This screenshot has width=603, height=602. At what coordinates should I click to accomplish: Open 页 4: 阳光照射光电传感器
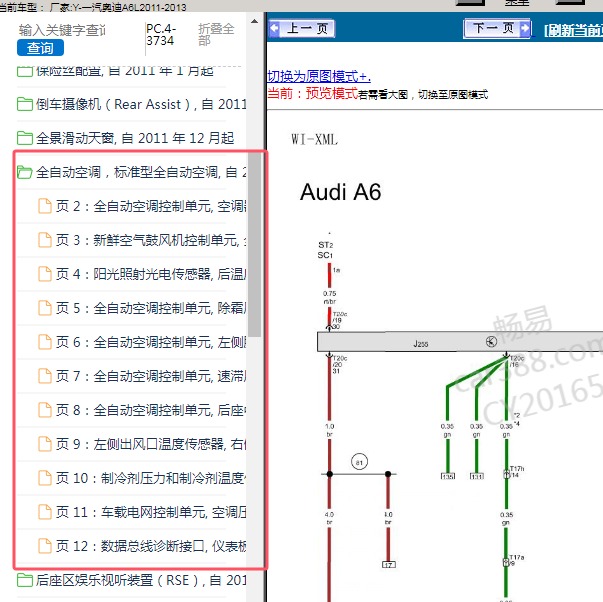[x=151, y=274]
